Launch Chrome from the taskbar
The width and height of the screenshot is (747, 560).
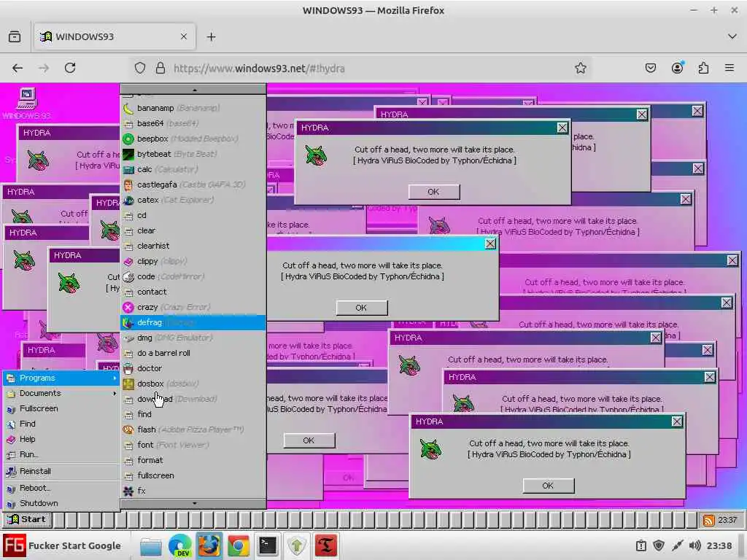point(239,545)
